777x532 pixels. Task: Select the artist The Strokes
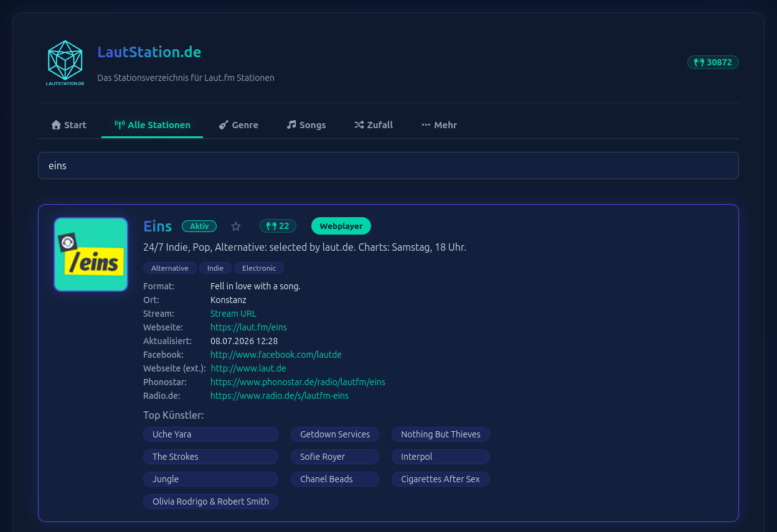click(210, 457)
